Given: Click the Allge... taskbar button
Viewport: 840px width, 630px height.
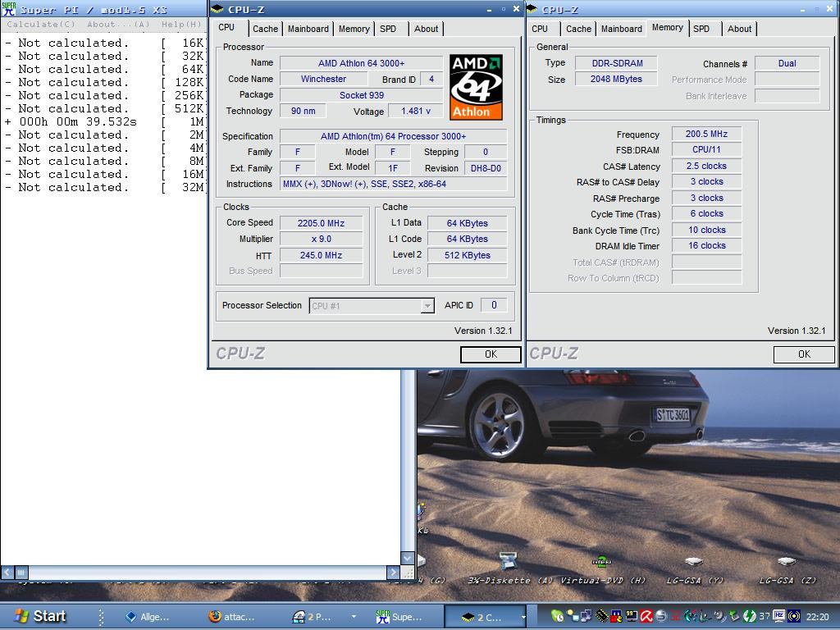Looking at the screenshot, I should [x=148, y=617].
